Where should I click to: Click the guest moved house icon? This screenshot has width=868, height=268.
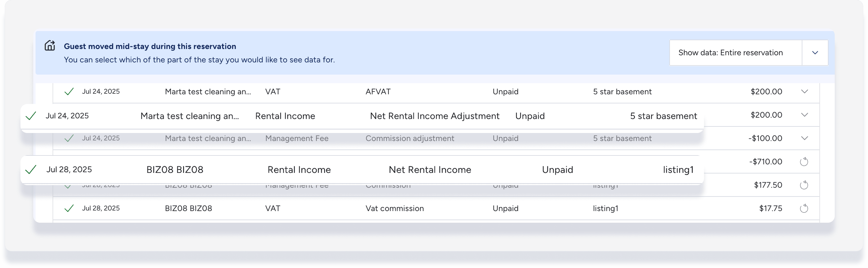pyautogui.click(x=50, y=46)
